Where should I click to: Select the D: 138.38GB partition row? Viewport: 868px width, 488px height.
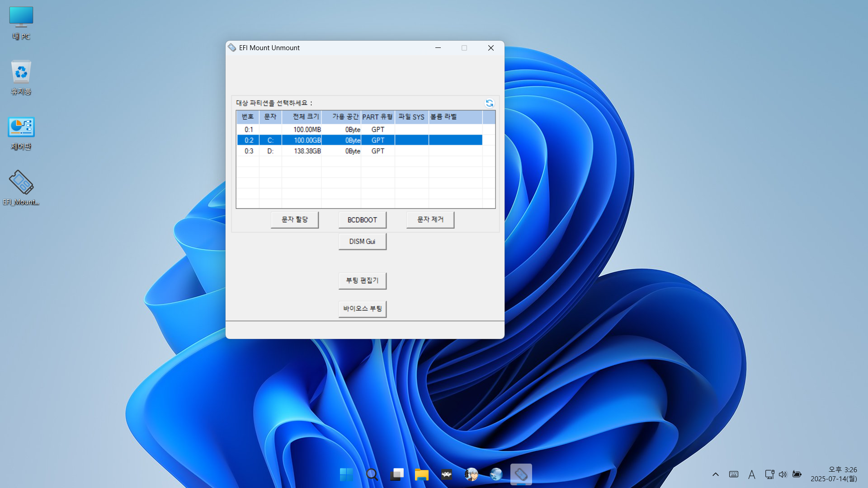pyautogui.click(x=307, y=151)
